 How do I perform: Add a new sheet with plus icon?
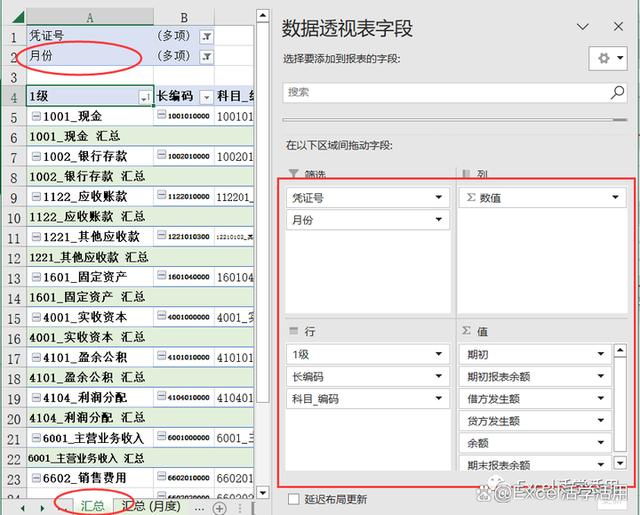coord(220,508)
